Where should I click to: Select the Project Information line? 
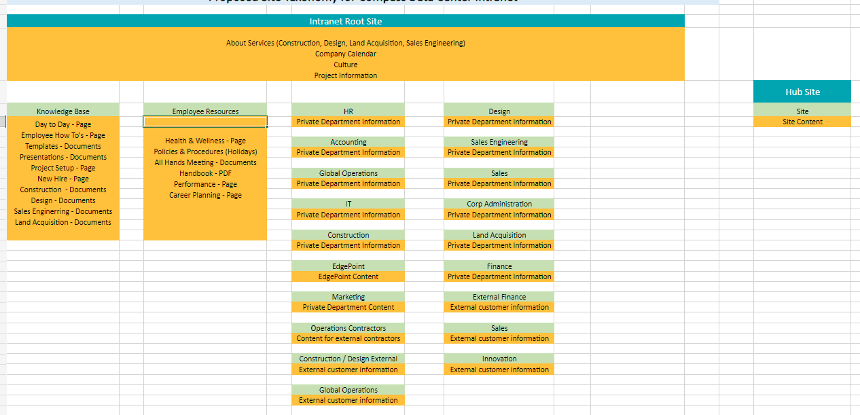[346, 76]
